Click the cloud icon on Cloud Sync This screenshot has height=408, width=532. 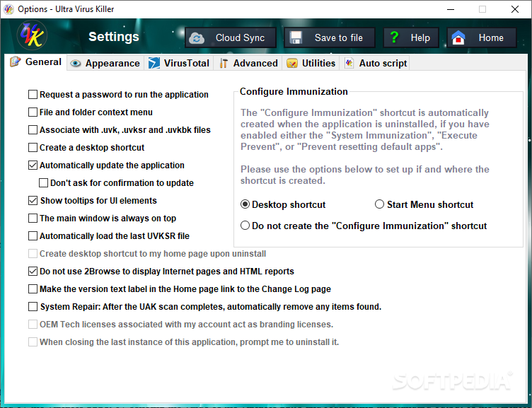tap(197, 38)
